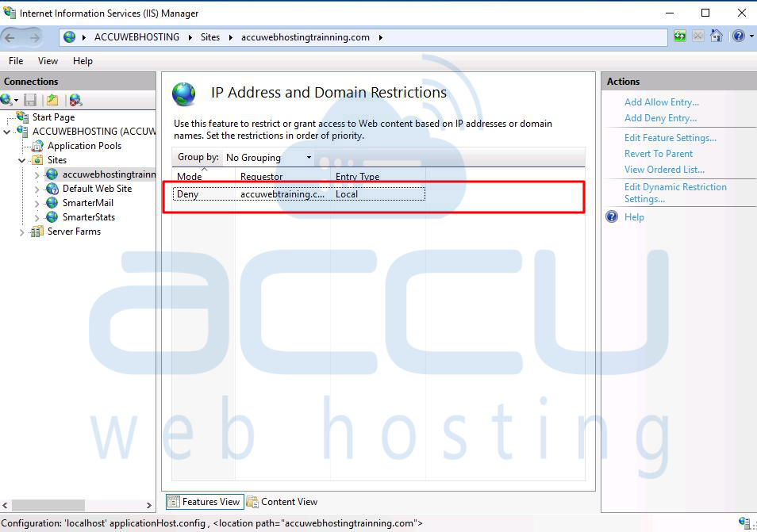
Task: Click Help link in Actions pane
Action: (634, 217)
